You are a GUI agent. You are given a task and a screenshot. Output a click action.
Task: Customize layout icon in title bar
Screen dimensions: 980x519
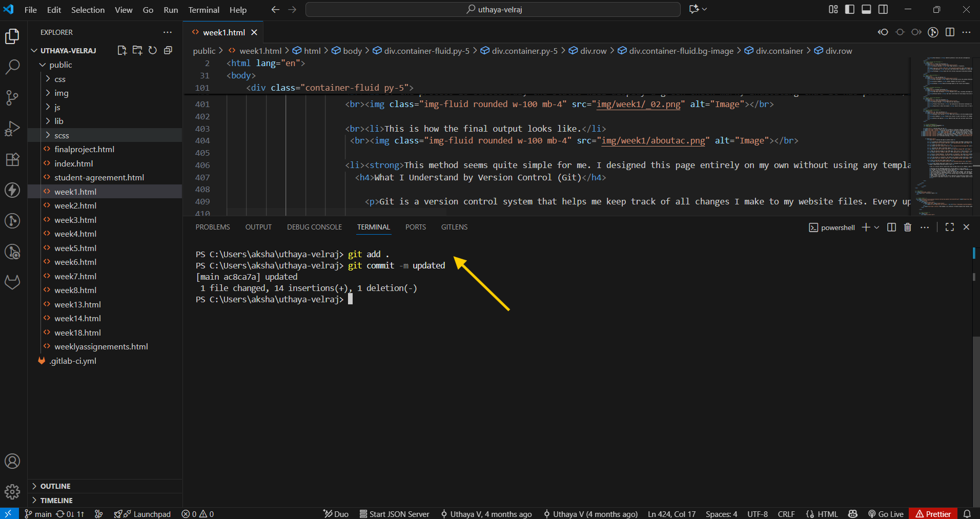(833, 9)
